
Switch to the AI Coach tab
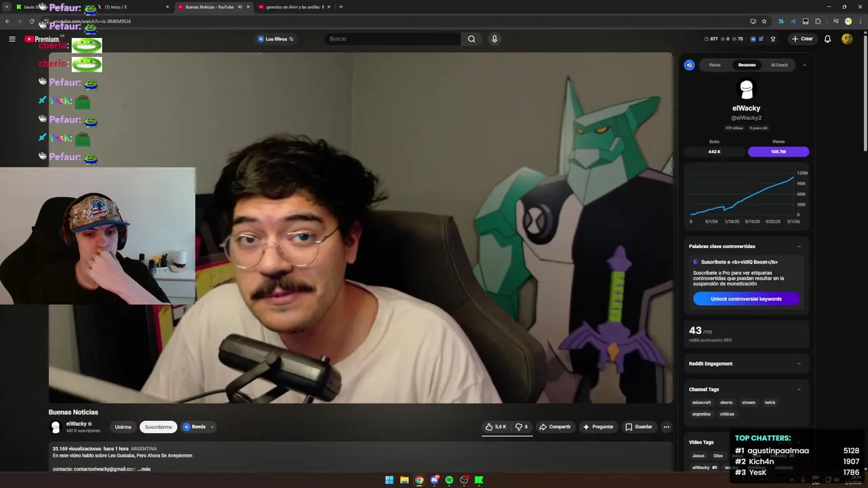[x=779, y=65]
